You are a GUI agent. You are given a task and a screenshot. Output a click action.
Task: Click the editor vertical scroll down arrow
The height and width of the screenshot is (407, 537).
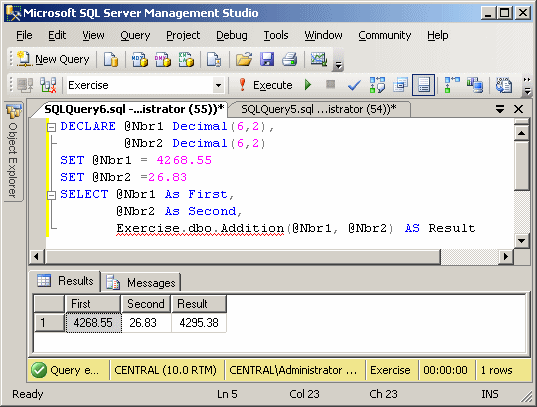(x=521, y=240)
